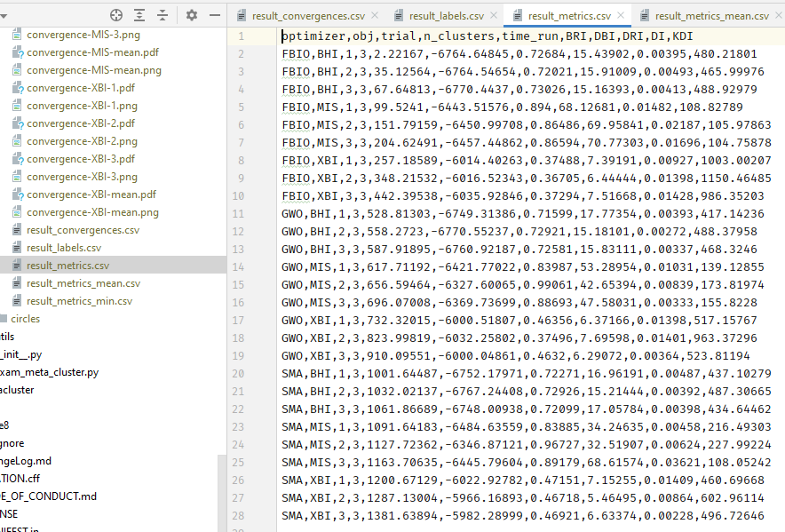Hide the project tool window
Viewport: 785px width, 532px height.
215,15
